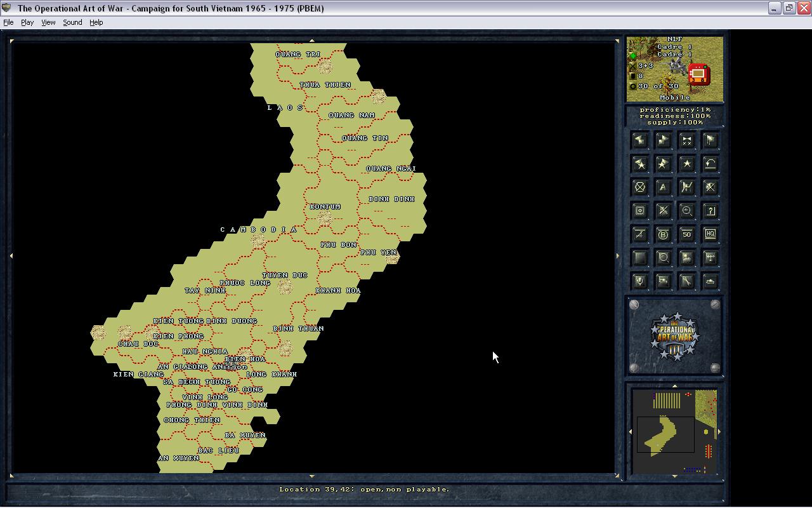Click the map scroll-down arrow
This screenshot has width=812, height=508.
[x=311, y=476]
